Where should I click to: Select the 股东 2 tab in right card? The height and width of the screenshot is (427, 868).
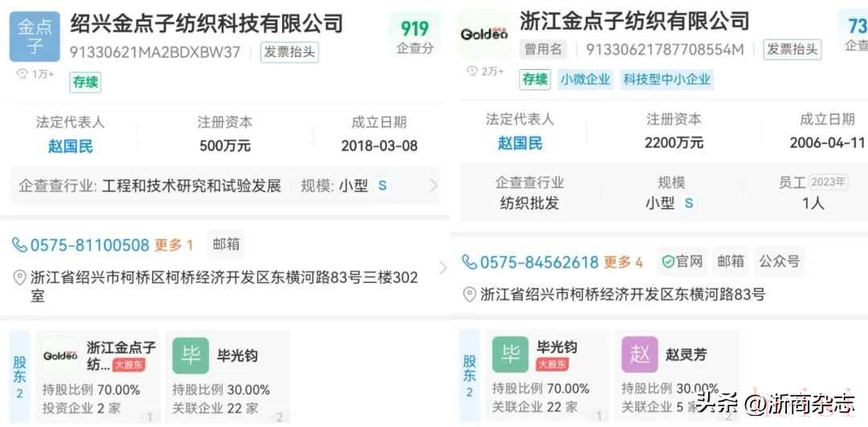tap(469, 376)
